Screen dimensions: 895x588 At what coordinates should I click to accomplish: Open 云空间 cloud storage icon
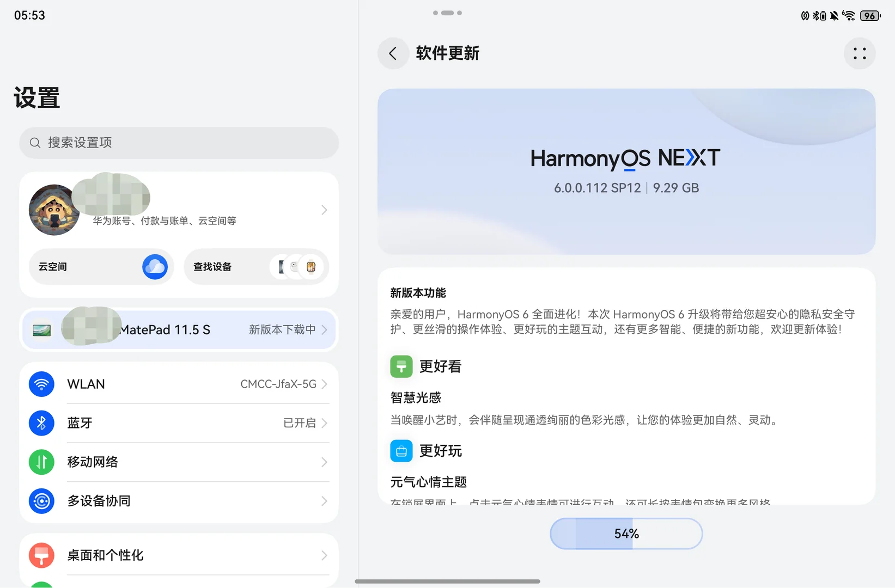155,266
